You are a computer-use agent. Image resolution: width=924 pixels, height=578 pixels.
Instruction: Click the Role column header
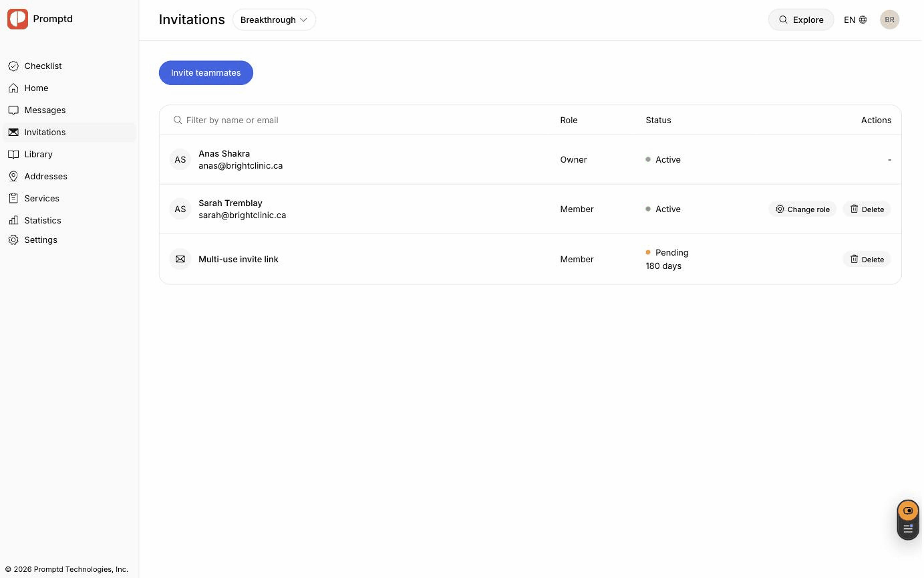coord(569,120)
